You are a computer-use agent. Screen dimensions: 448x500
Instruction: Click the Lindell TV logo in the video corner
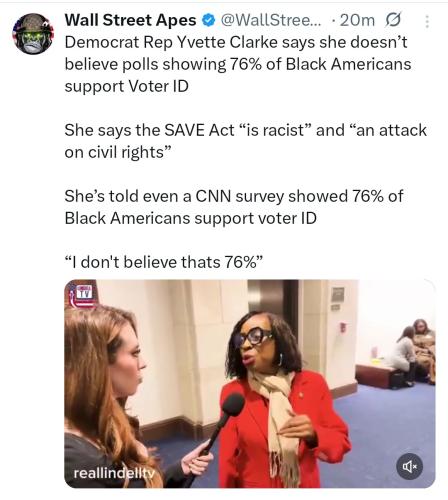pyautogui.click(x=81, y=295)
